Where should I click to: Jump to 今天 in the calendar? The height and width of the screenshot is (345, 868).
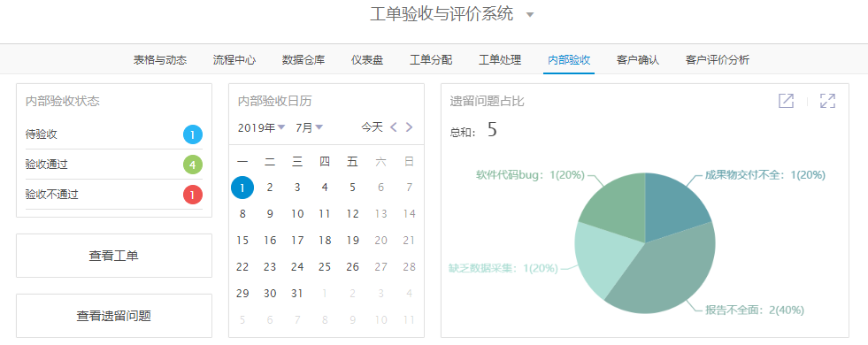click(372, 127)
